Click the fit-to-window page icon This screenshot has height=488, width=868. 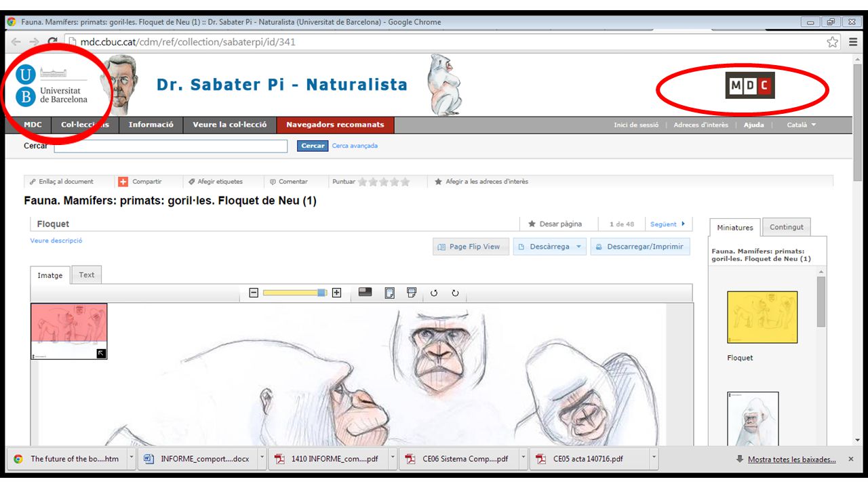click(x=389, y=293)
